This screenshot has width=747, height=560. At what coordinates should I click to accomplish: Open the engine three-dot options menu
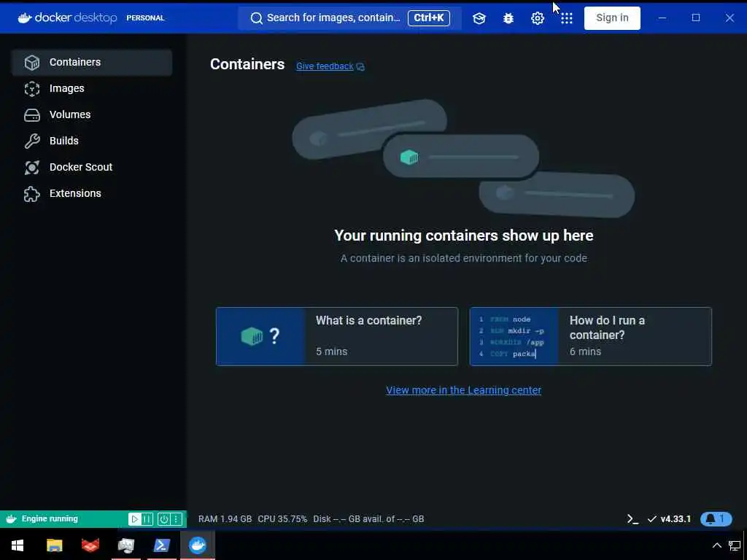pyautogui.click(x=177, y=519)
